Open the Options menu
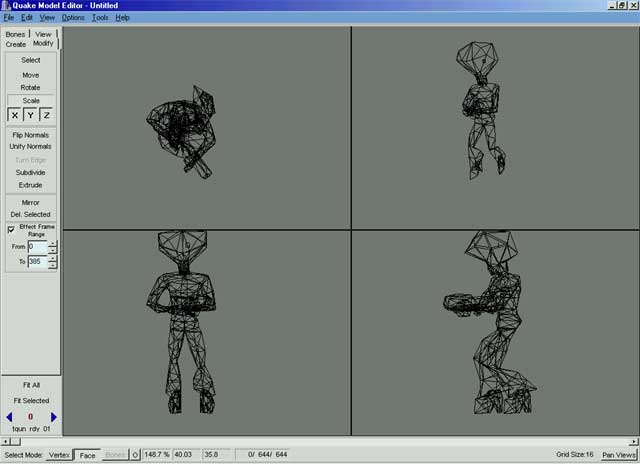Screen dimensions: 640x464 (73, 18)
